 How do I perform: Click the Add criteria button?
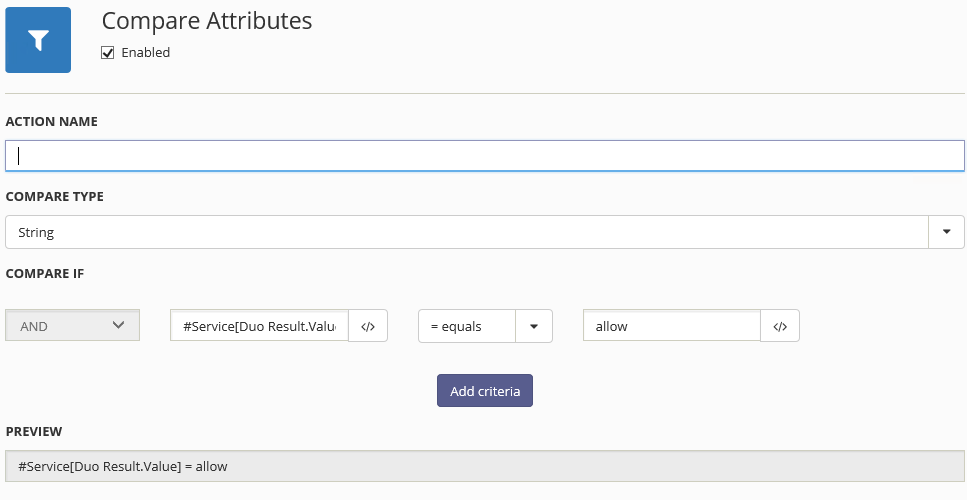point(485,391)
